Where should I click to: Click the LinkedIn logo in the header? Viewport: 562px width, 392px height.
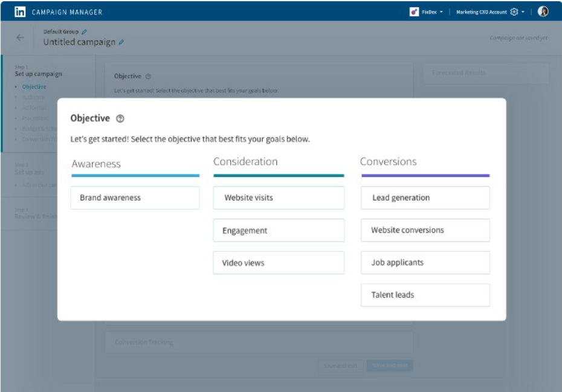[20, 12]
